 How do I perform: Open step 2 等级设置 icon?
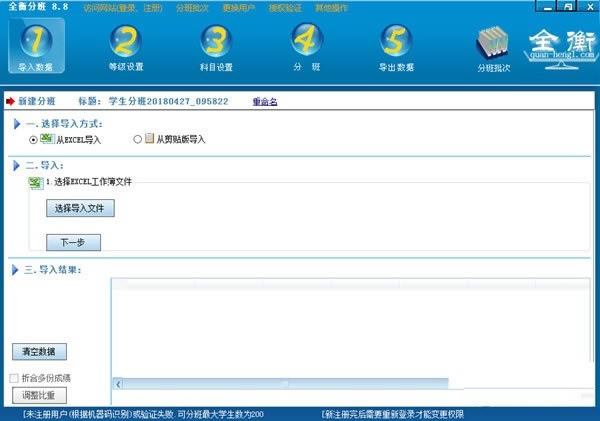(x=125, y=40)
